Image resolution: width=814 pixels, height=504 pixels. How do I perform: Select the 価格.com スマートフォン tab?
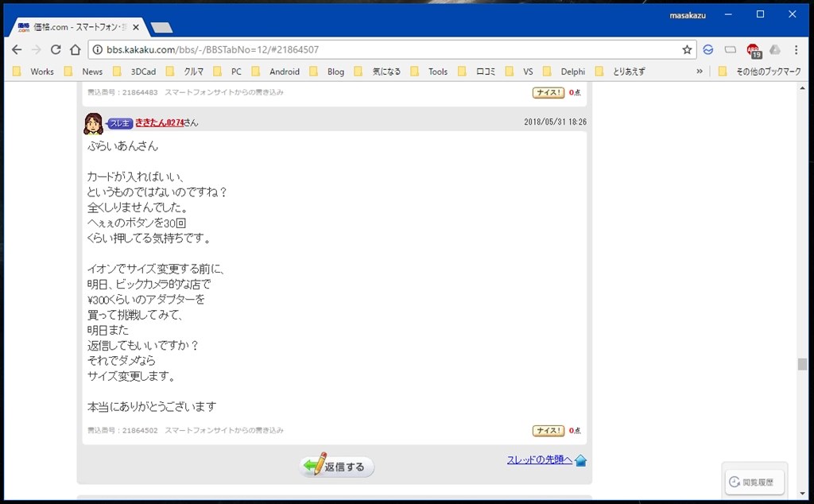(x=78, y=27)
